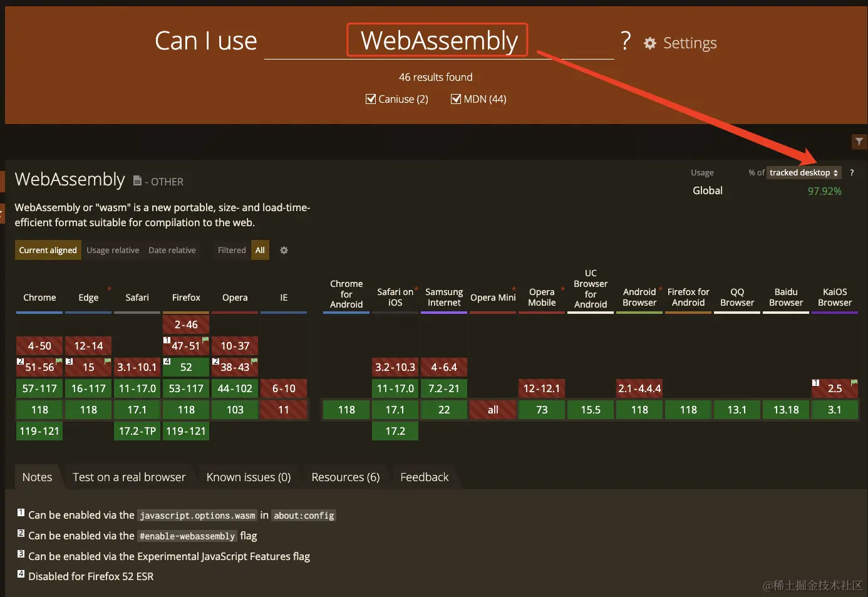Viewport: 868px width, 597px height.
Task: Click the Edge 16-117 version cell
Action: point(88,388)
